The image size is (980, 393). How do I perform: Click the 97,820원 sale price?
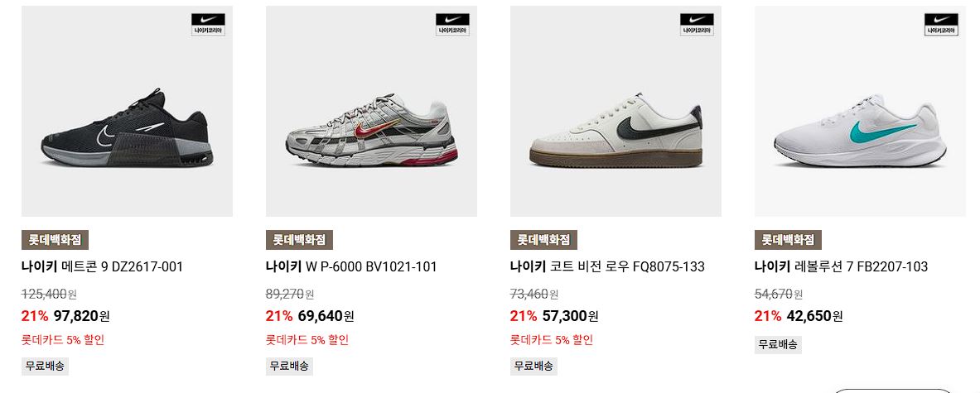click(x=82, y=316)
